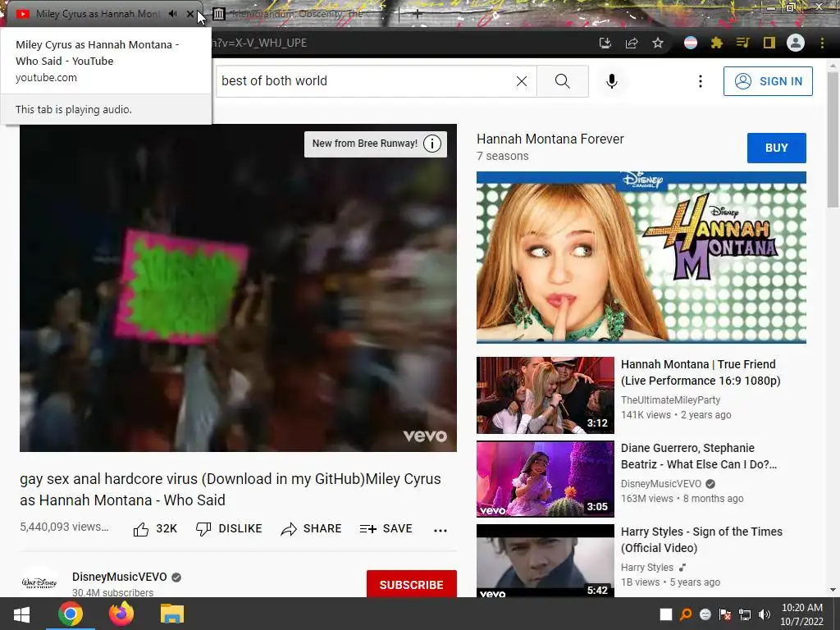Image resolution: width=840 pixels, height=630 pixels.
Task: Mute the audio speaker icon on YouTube tab
Action: click(x=172, y=14)
